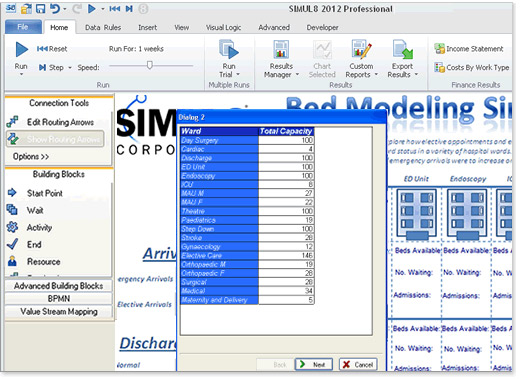Select the Resource building block
Image resolution: width=520 pixels, height=379 pixels.
pos(34,262)
